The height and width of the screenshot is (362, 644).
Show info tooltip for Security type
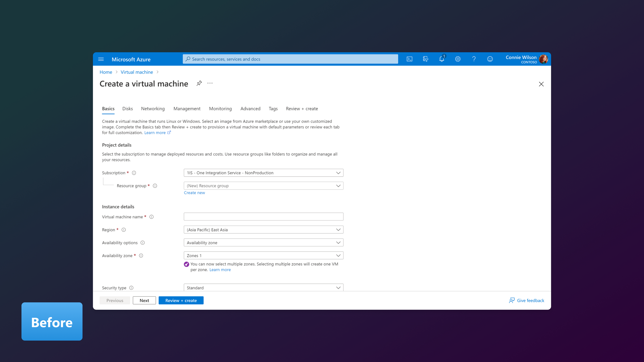(131, 288)
